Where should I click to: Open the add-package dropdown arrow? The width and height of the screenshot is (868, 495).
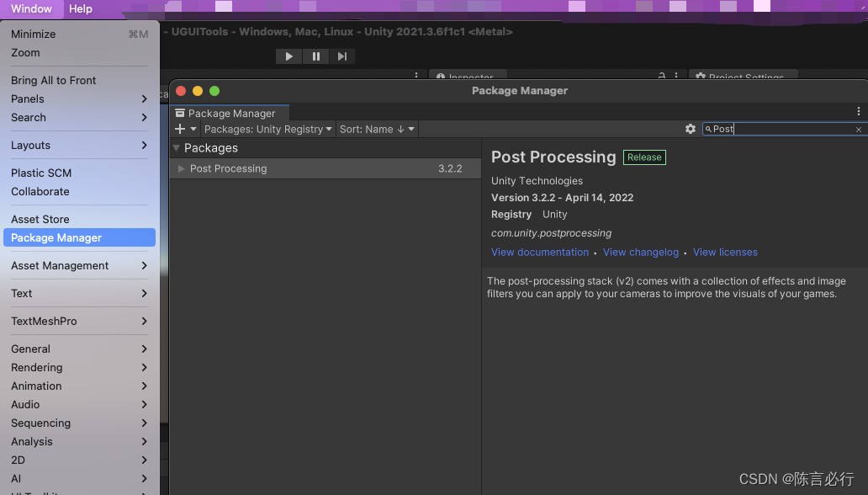click(x=193, y=129)
